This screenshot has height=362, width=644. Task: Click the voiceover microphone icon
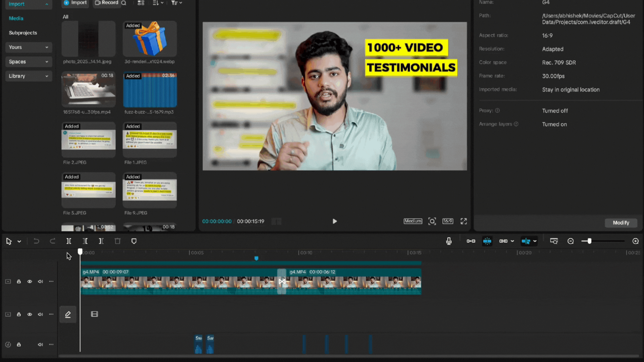point(449,241)
